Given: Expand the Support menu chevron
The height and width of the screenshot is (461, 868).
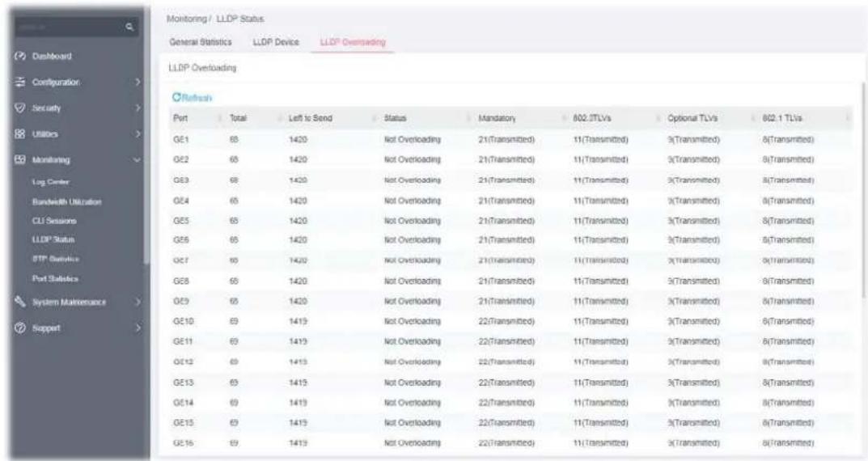Looking at the screenshot, I should (x=138, y=328).
